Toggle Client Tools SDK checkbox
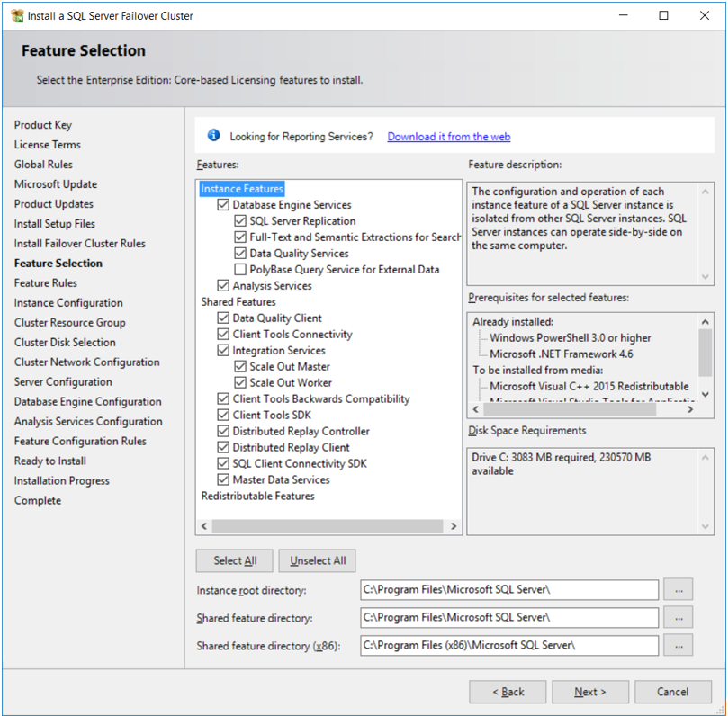728x716 pixels. pos(223,415)
